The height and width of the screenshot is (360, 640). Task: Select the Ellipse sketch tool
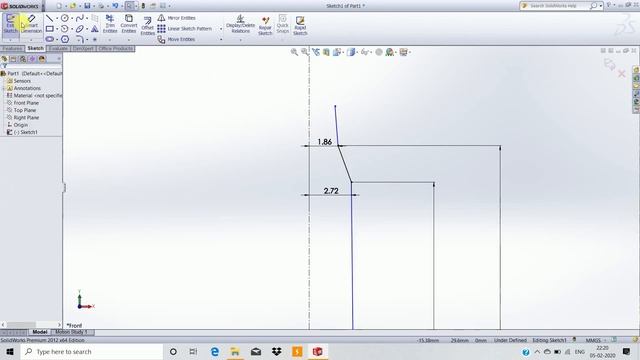(80, 29)
